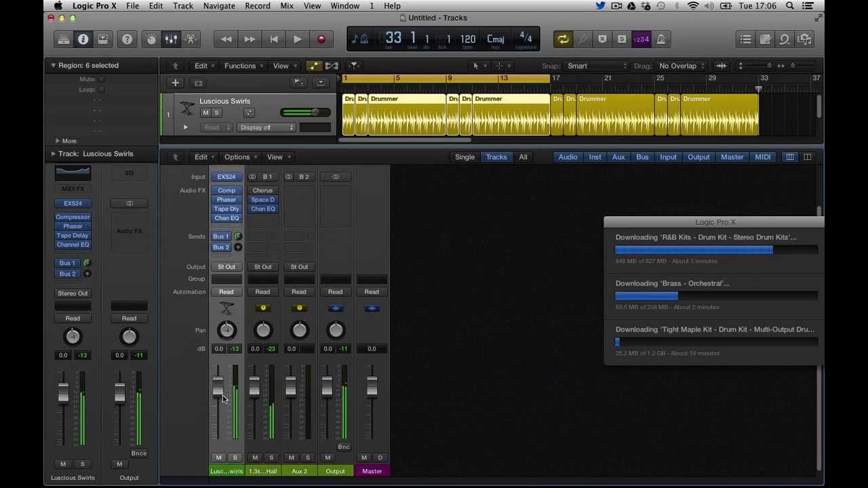Open the Drag mode No Overlap dropdown
This screenshot has height=488, width=868.
(x=681, y=66)
